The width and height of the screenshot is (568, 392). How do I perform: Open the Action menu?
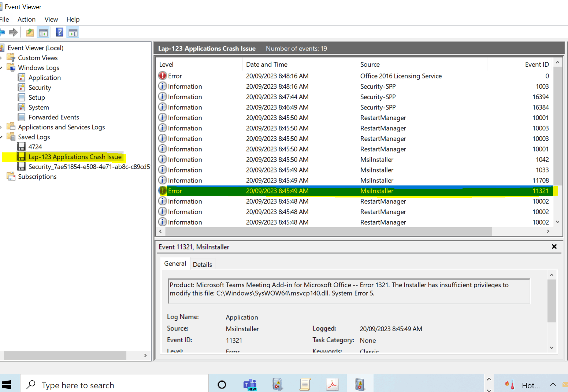click(x=27, y=19)
